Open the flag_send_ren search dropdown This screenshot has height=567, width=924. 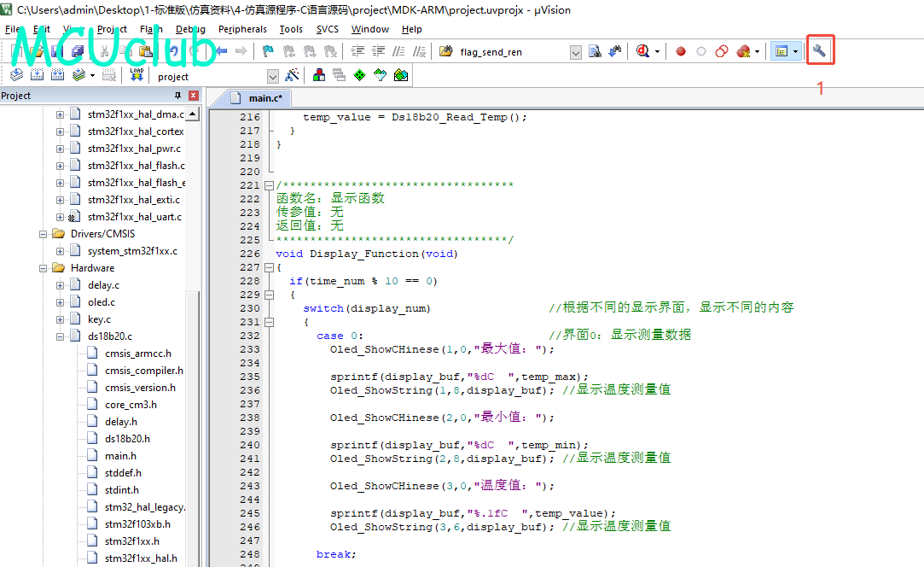pyautogui.click(x=576, y=52)
